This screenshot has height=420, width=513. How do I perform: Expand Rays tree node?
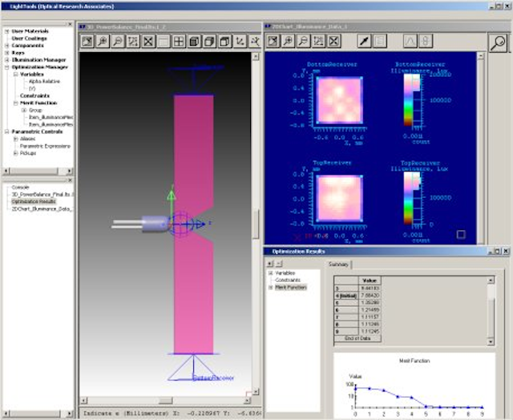click(7, 53)
